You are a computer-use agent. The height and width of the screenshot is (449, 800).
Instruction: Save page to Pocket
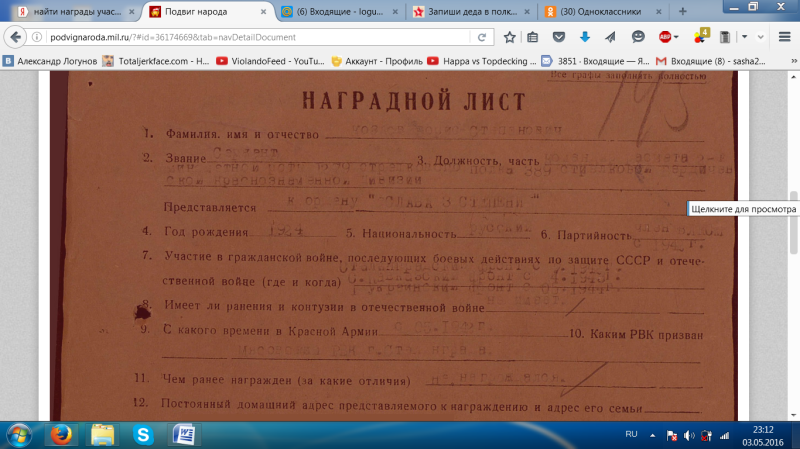pyautogui.click(x=559, y=37)
